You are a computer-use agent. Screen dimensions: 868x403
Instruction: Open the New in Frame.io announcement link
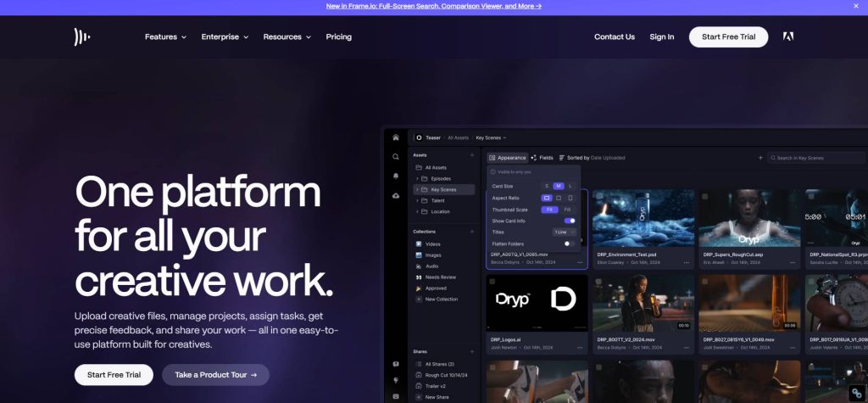pos(433,6)
